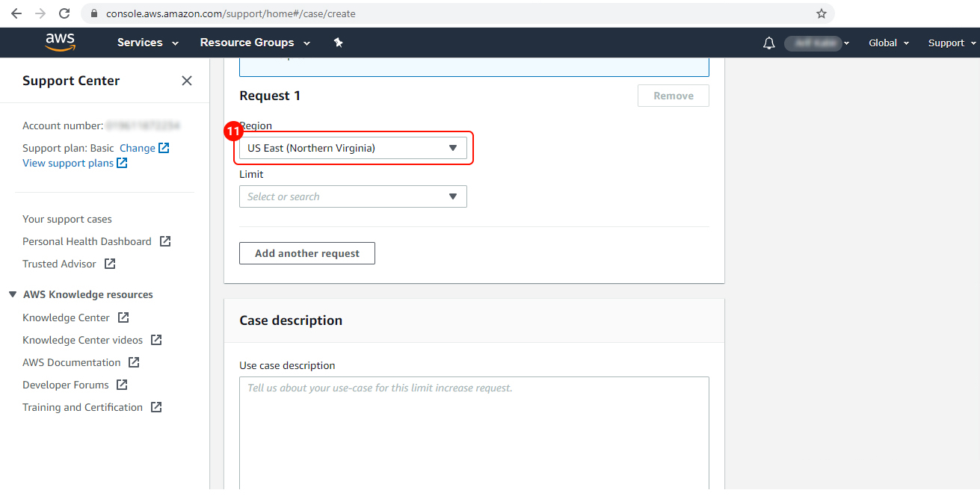
Task: Click the Use case description text area
Action: [474, 433]
